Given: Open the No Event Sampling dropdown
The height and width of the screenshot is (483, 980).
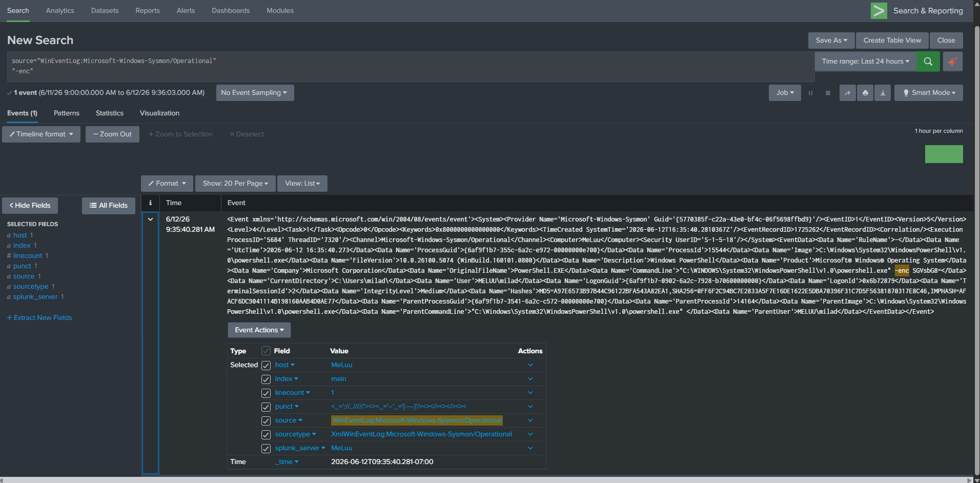Looking at the screenshot, I should click(255, 93).
